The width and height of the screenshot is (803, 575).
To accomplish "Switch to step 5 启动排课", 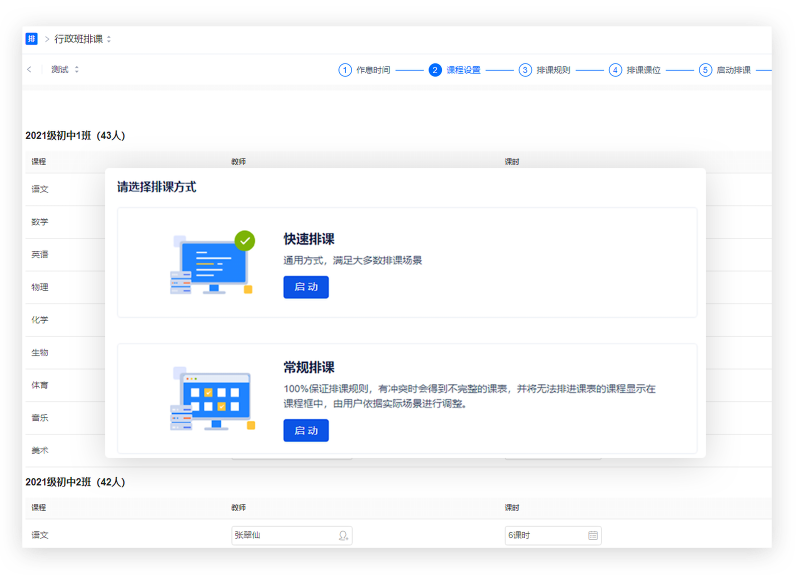I will point(725,70).
